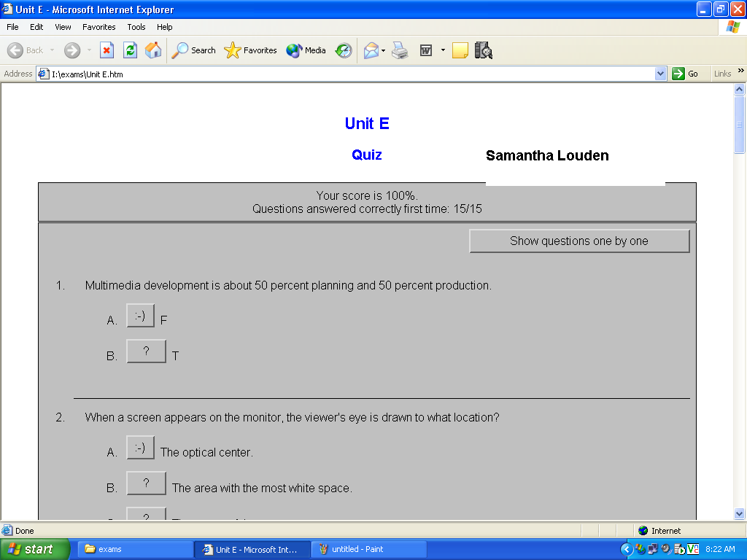Click the vertical scrollbar down arrow

point(739,513)
